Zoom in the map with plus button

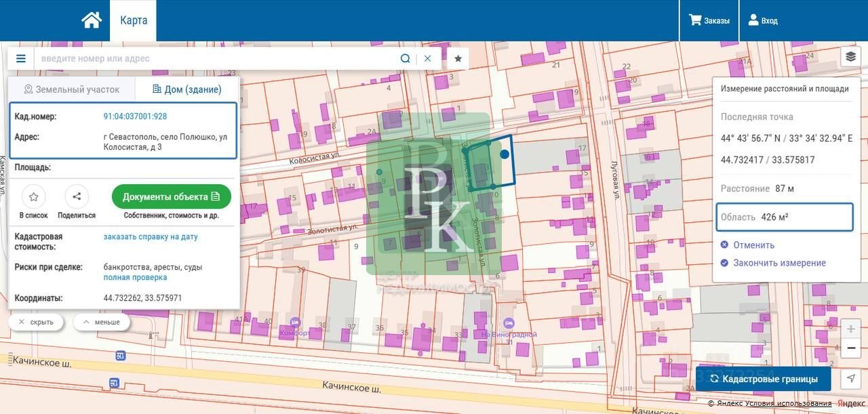[851, 329]
